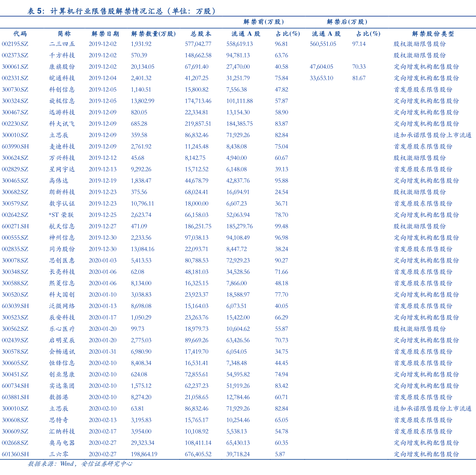Click the post-unlock float value 47,604.05
476x475 pixels.
[321, 67]
